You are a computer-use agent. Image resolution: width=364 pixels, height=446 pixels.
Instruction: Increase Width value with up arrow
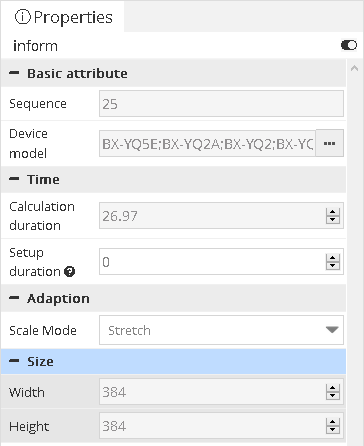coord(333,388)
